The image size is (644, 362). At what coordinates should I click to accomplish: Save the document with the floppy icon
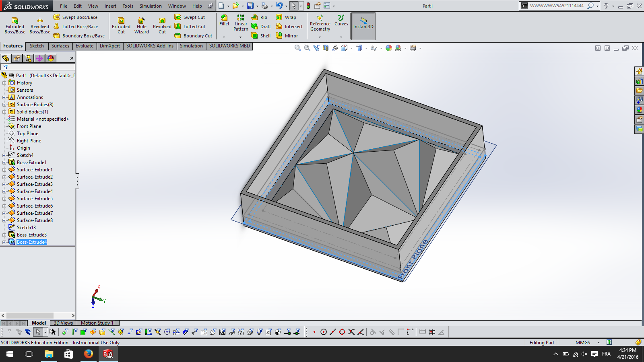[250, 6]
